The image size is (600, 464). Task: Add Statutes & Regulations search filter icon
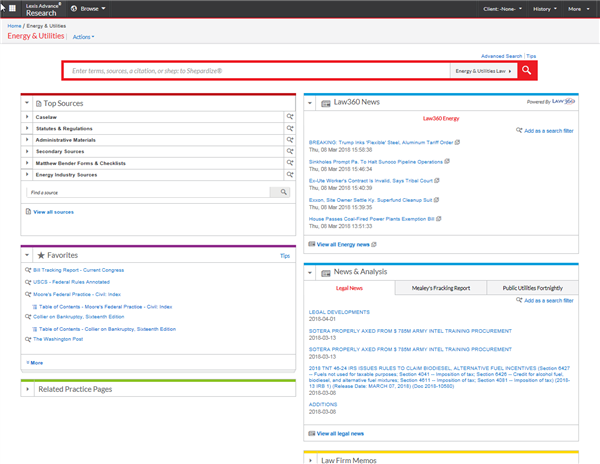[290, 128]
